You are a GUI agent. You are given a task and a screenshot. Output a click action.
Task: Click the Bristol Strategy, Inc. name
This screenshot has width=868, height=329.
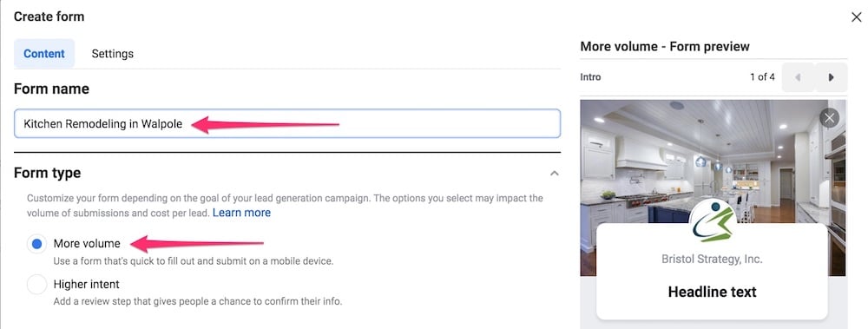coord(712,260)
